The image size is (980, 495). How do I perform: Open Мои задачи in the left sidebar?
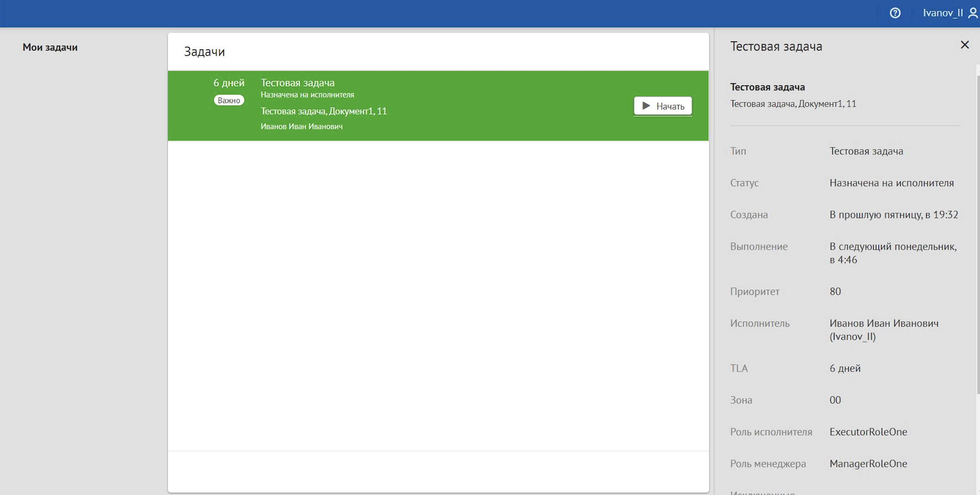click(x=50, y=47)
